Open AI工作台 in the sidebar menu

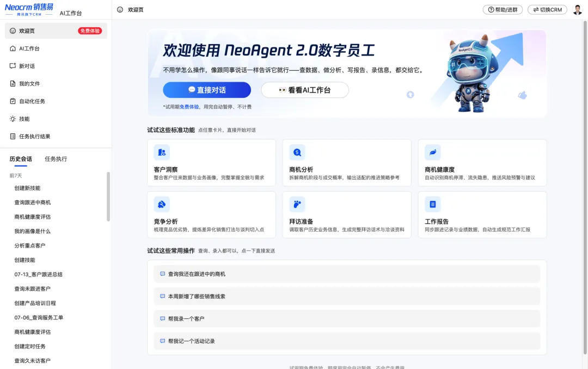56,48
